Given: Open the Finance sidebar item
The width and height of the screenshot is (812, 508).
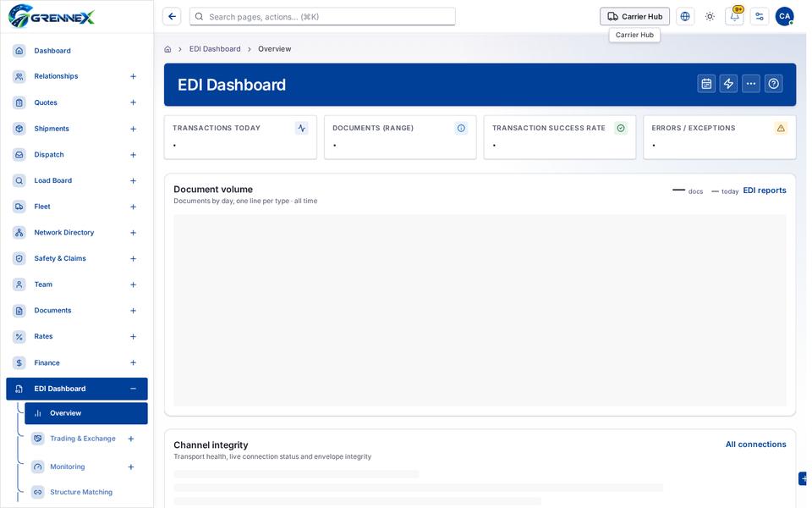Looking at the screenshot, I should click(77, 363).
